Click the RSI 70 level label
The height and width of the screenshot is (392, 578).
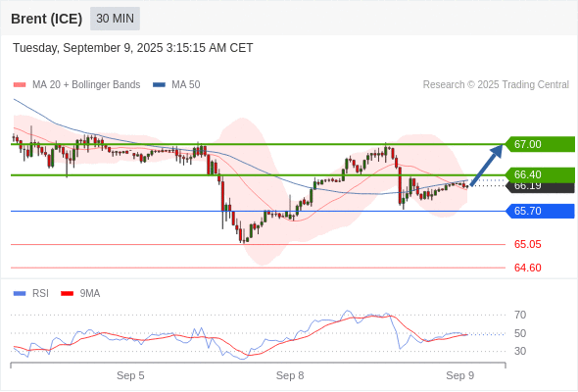[x=520, y=315]
